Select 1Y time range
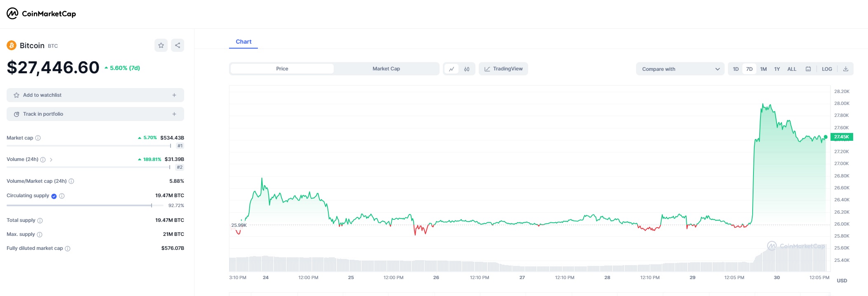This screenshot has height=296, width=868. [777, 69]
